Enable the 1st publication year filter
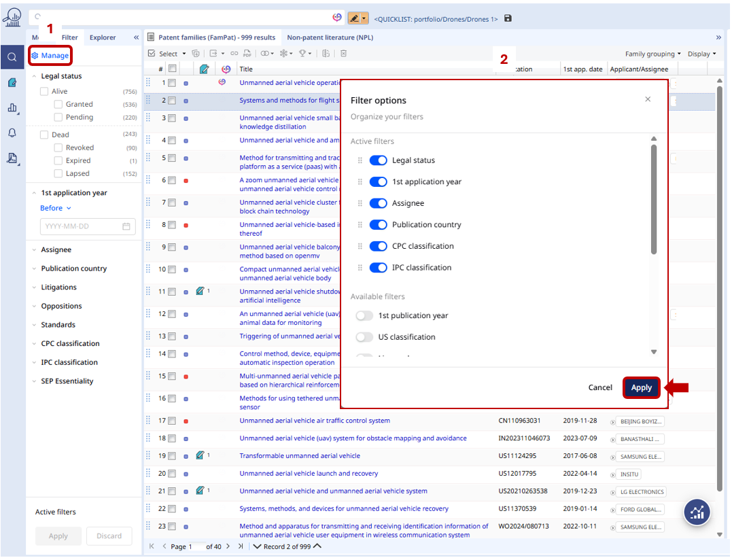 point(365,315)
